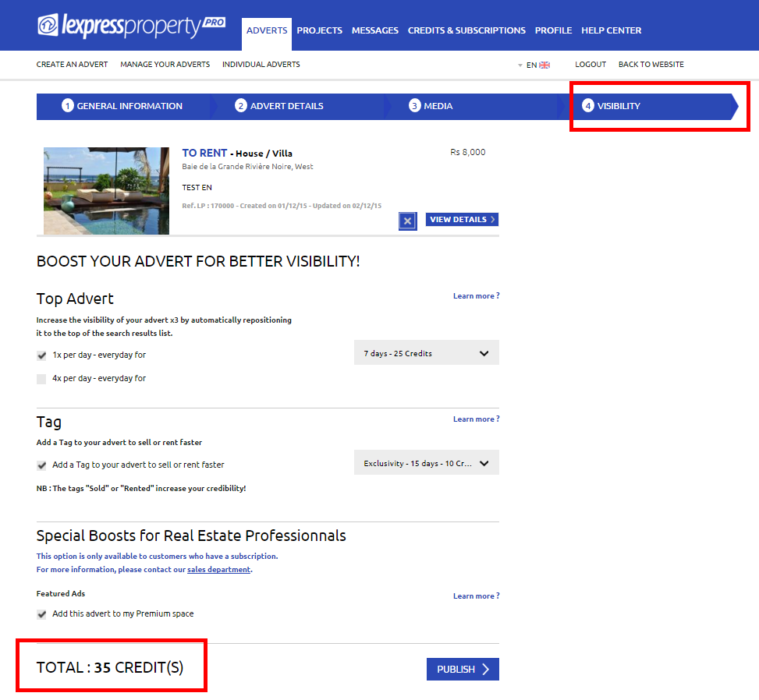Click the step 2 Advert Details circle

click(240, 105)
